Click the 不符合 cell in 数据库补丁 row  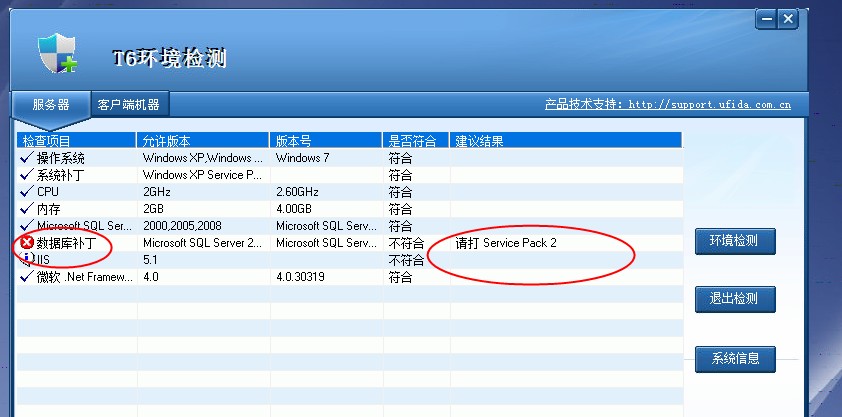406,243
